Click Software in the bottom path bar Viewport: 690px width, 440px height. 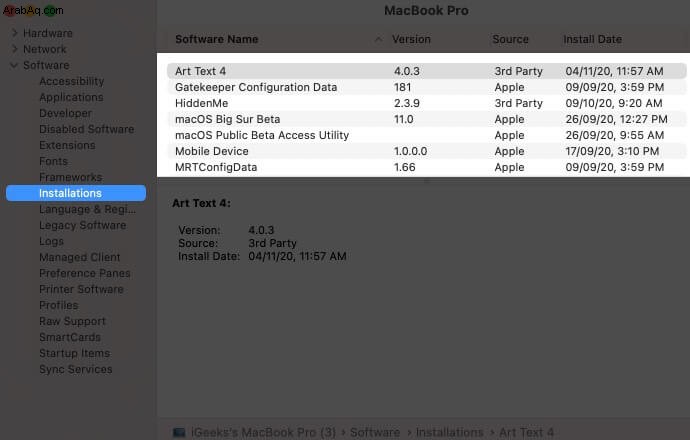tap(375, 432)
